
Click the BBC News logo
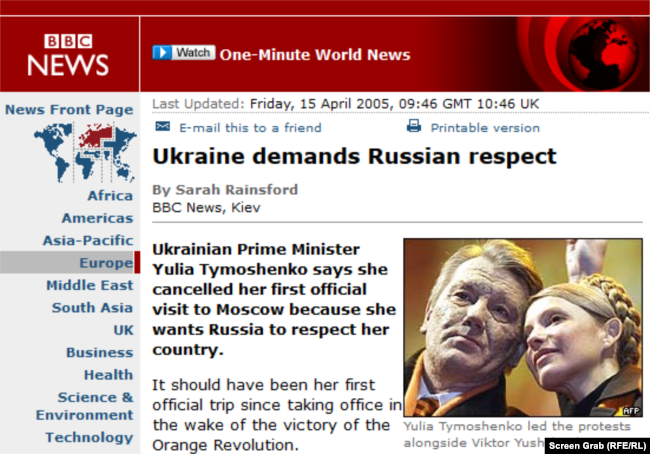68,55
